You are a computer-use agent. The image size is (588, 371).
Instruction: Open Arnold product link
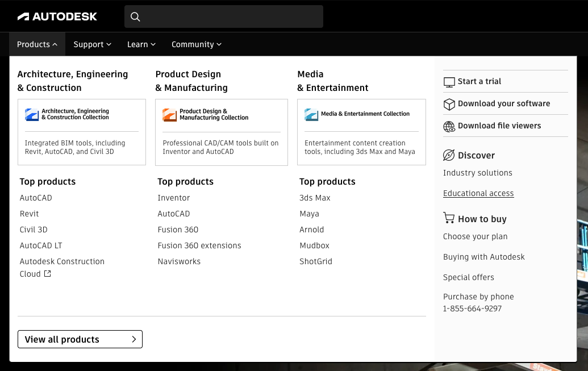pos(311,230)
